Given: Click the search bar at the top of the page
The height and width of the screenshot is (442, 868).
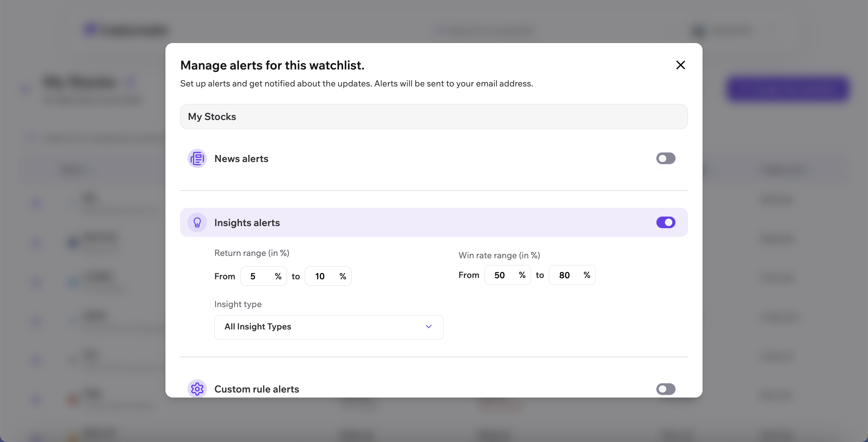Looking at the screenshot, I should [484, 31].
